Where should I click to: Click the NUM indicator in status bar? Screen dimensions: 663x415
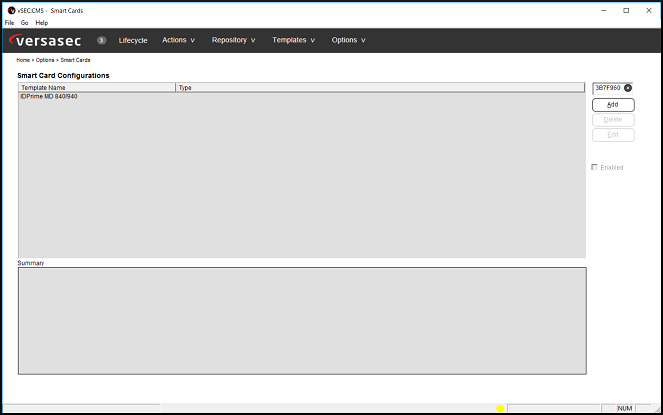tap(625, 408)
